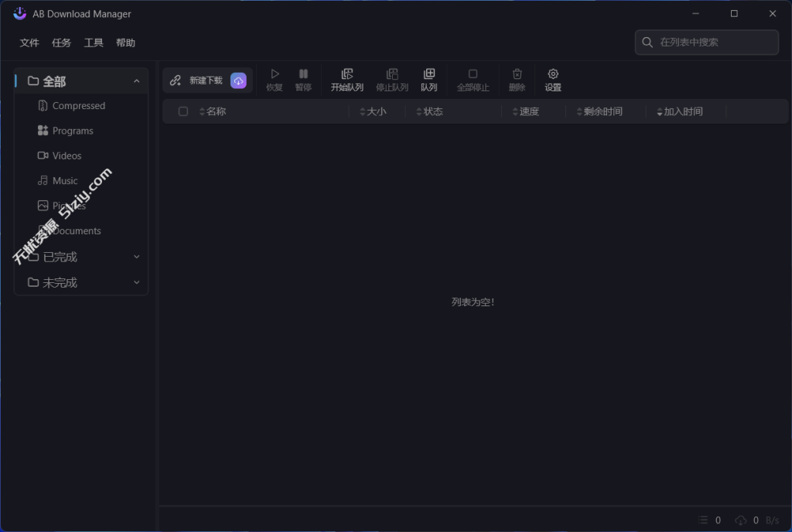Image resolution: width=792 pixels, height=532 pixels.
Task: Open the 工具 menu
Action: coord(94,43)
